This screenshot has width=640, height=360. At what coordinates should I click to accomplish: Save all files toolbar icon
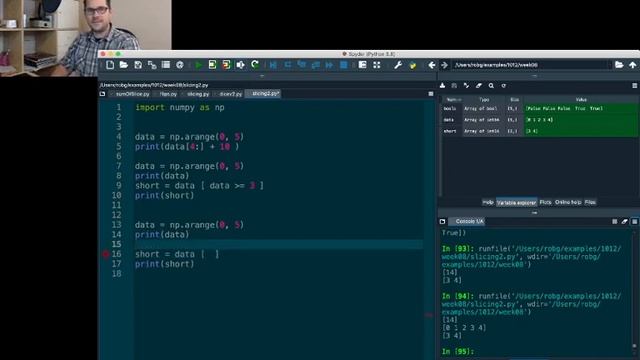point(152,65)
